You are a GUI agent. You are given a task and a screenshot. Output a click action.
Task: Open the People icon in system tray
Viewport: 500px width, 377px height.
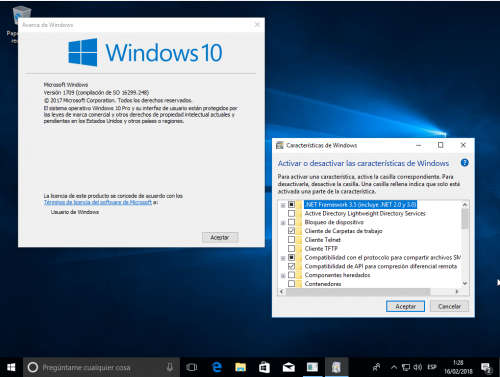(x=376, y=367)
